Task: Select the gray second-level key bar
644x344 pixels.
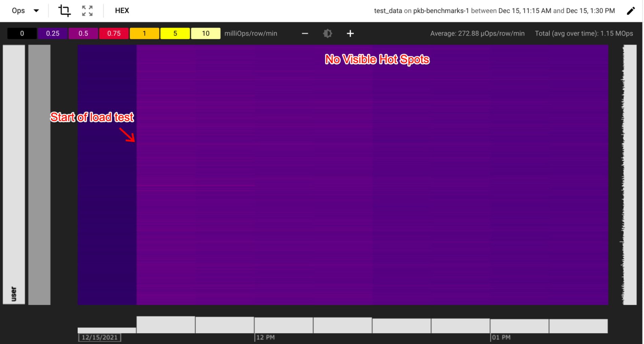Action: click(x=39, y=175)
